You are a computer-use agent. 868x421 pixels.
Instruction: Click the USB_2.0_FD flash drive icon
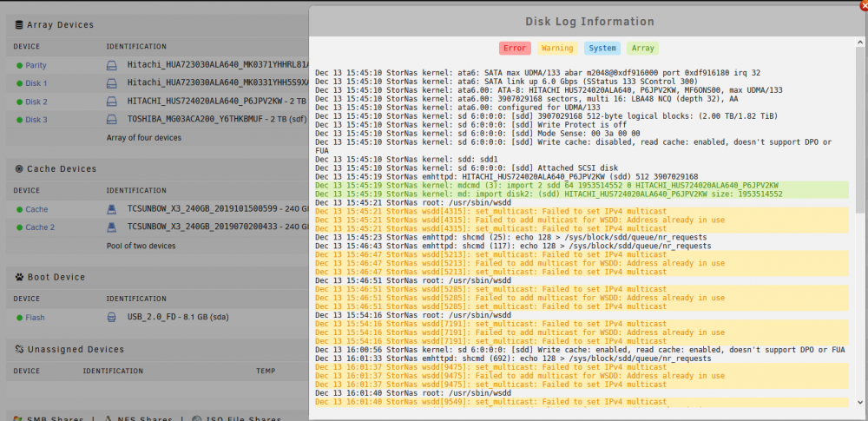[111, 318]
